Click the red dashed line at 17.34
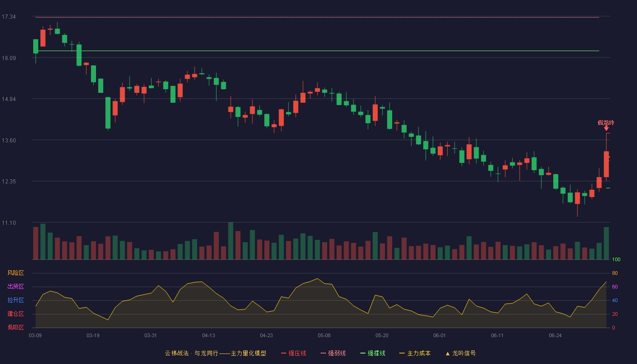Screen dimensions: 637x364 click(317, 17)
